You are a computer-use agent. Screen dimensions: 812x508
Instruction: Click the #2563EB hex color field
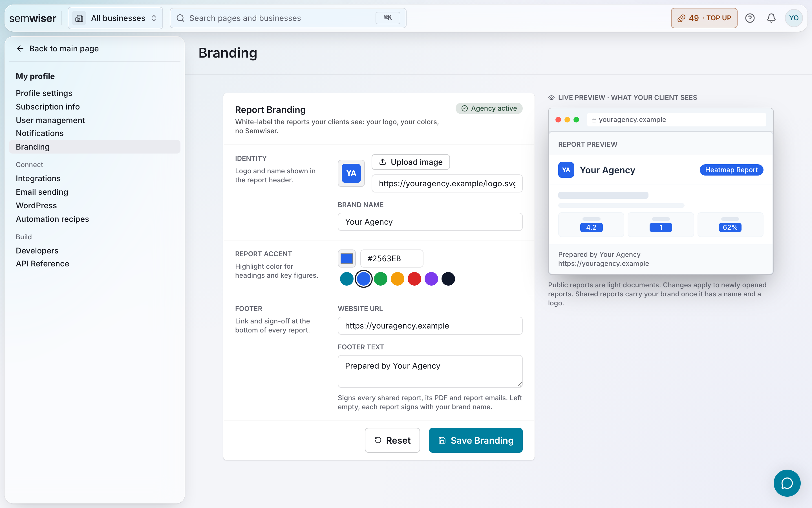[x=392, y=258]
